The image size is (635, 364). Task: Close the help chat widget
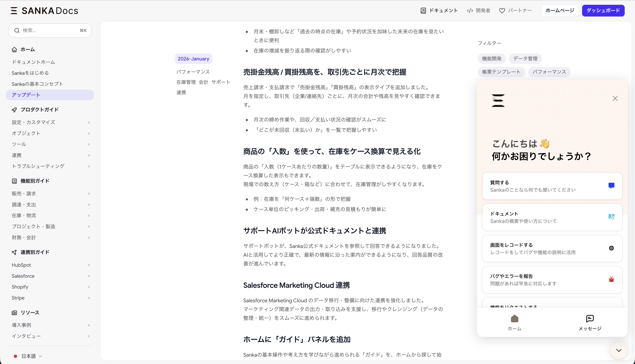[615, 98]
